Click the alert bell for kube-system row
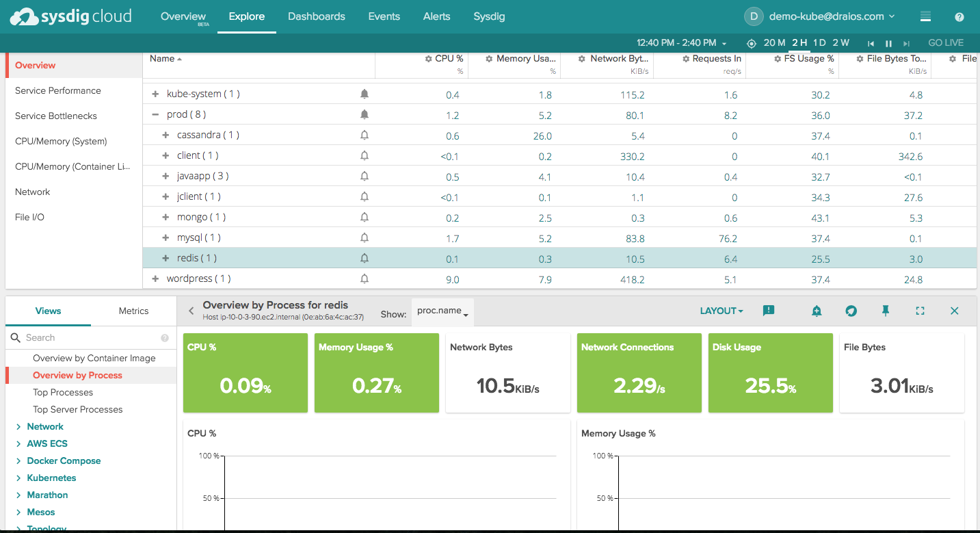 365,94
